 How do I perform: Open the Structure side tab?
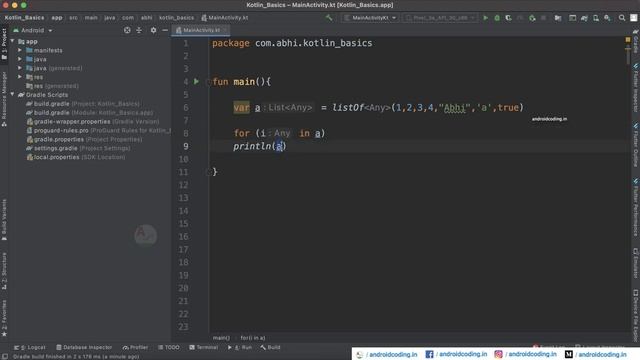4,271
